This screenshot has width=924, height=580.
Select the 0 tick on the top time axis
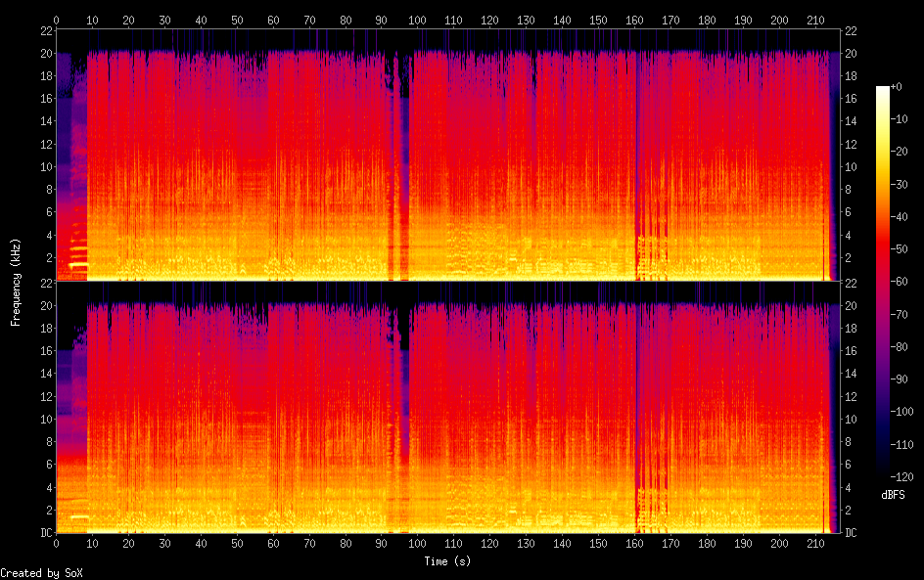point(57,20)
